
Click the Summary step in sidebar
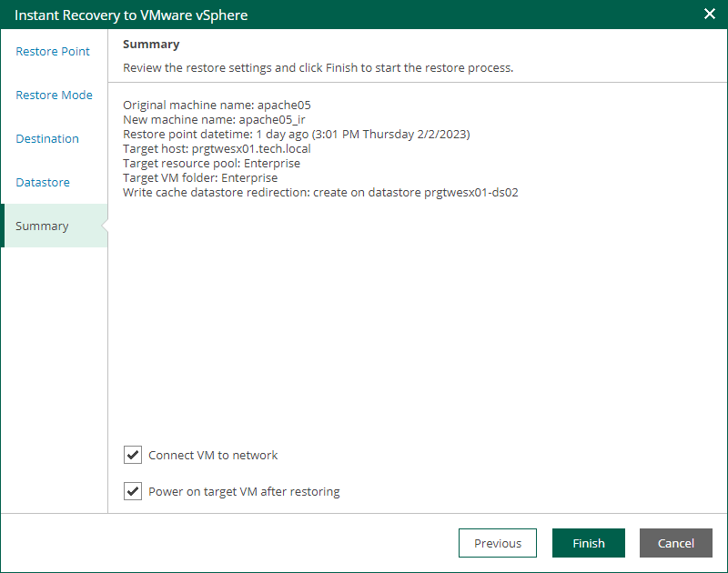(x=42, y=226)
